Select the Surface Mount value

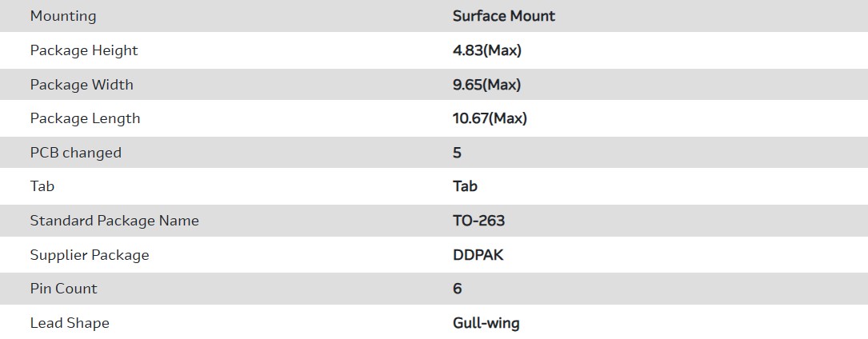click(x=504, y=16)
